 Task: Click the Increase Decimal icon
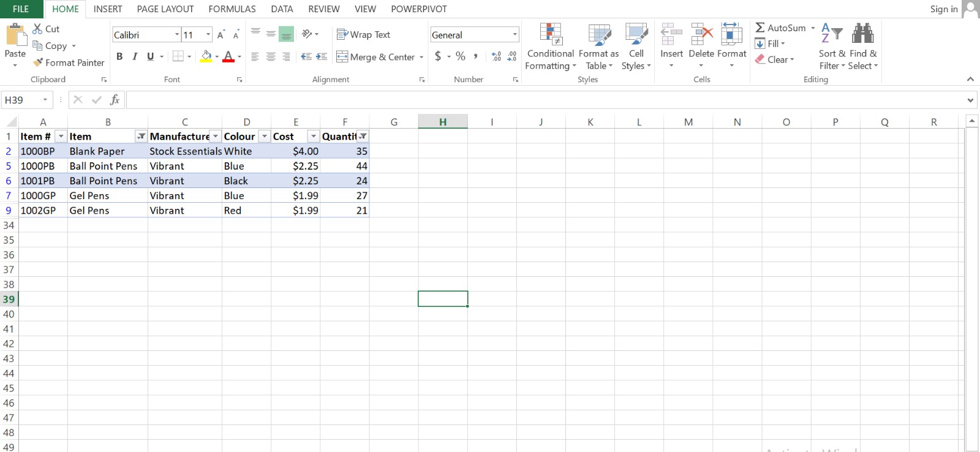(496, 56)
